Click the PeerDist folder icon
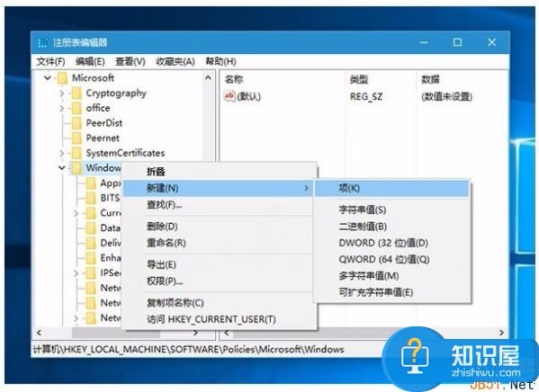 click(x=76, y=123)
